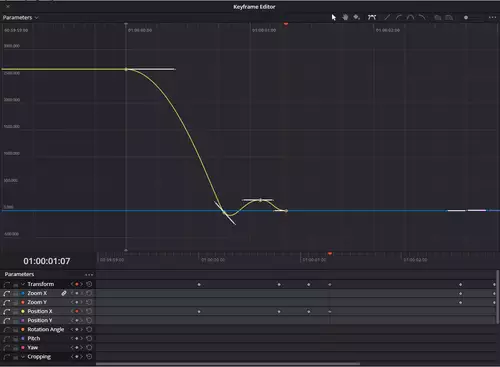Apply linear interpolation to keyframe

(387, 17)
